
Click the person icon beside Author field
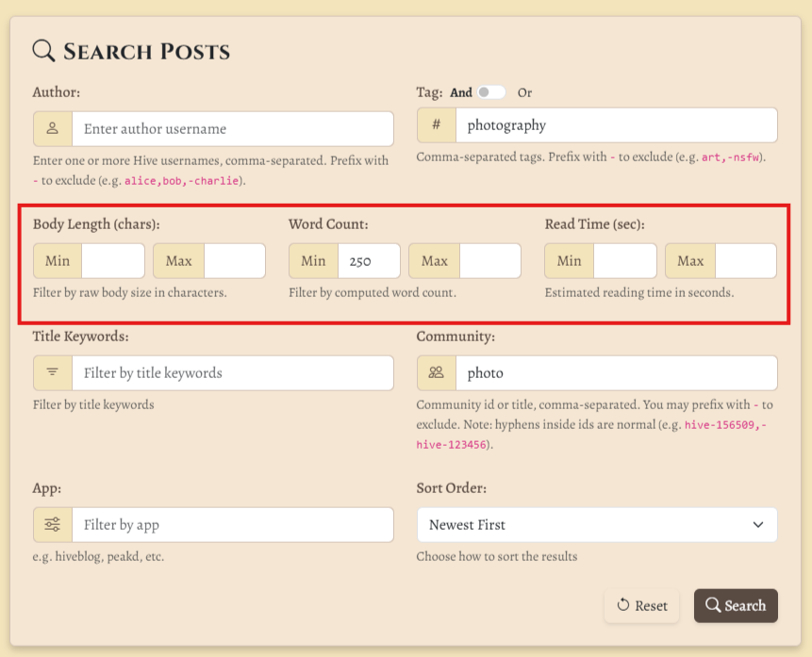point(52,128)
